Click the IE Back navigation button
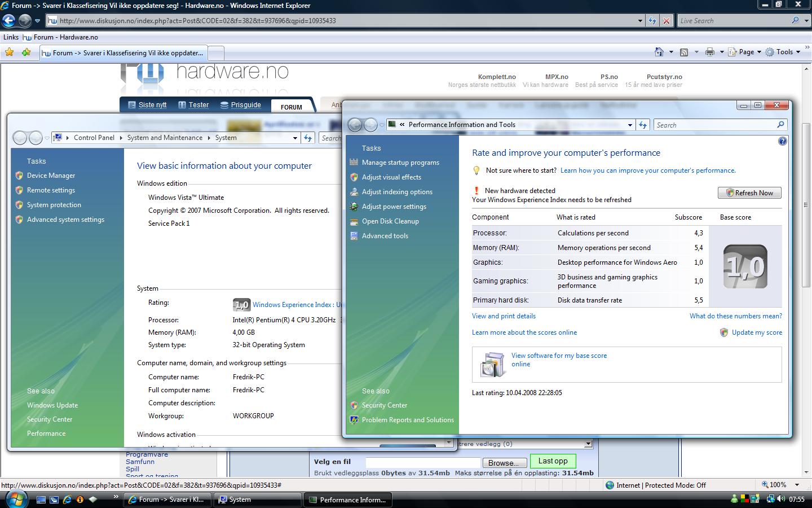 tap(8, 21)
